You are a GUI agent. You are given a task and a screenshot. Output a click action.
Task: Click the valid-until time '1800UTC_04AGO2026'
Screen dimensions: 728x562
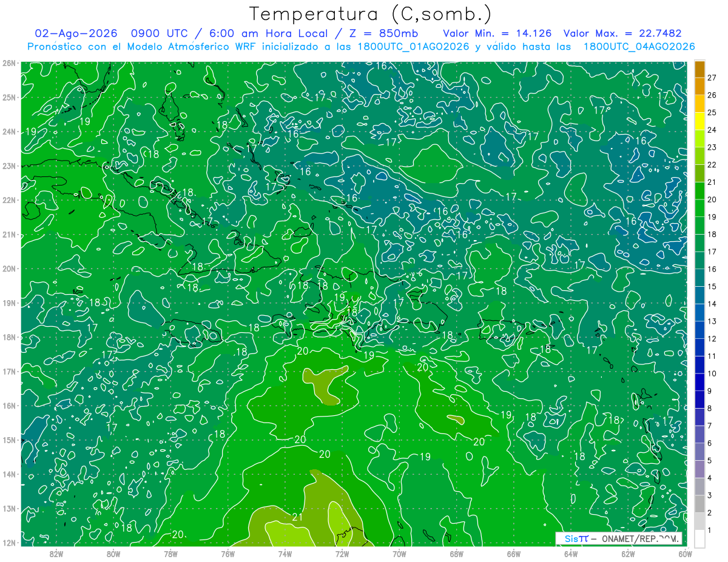639,47
